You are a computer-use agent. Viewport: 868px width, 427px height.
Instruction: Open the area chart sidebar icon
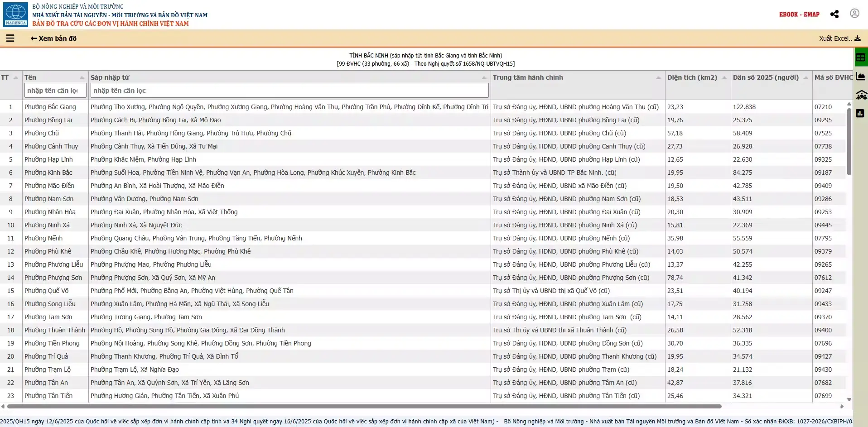[x=861, y=76]
